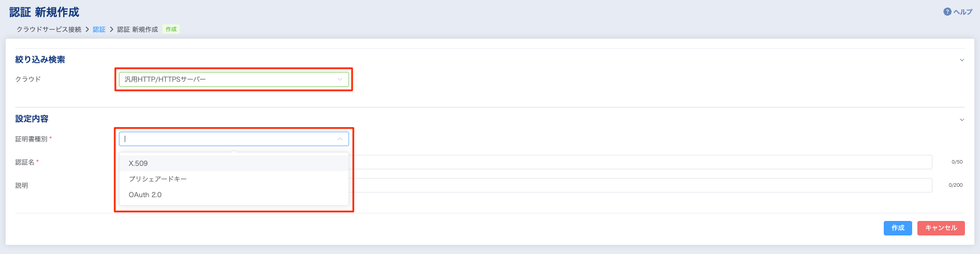Go to the 認証 breadcrumb link
Viewport: 980px width, 254px height.
click(x=99, y=30)
